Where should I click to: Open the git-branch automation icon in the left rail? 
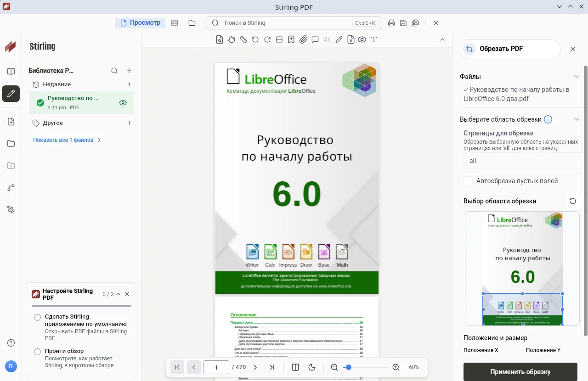(x=11, y=188)
